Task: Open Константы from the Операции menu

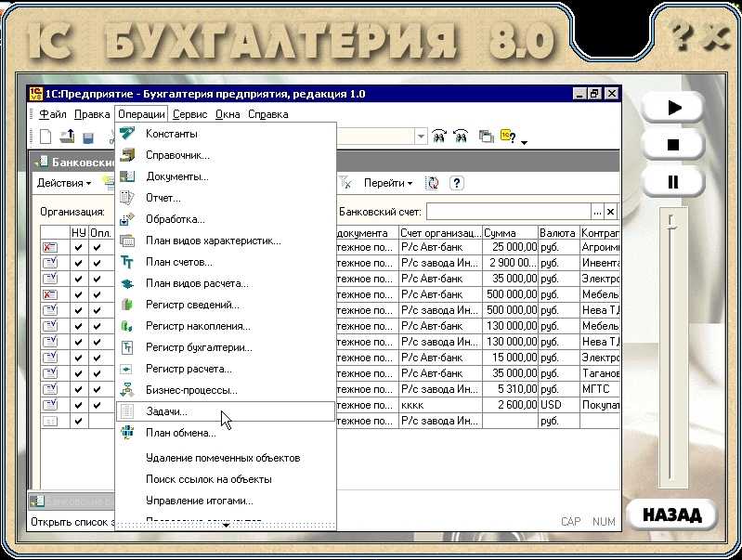Action: 171,134
